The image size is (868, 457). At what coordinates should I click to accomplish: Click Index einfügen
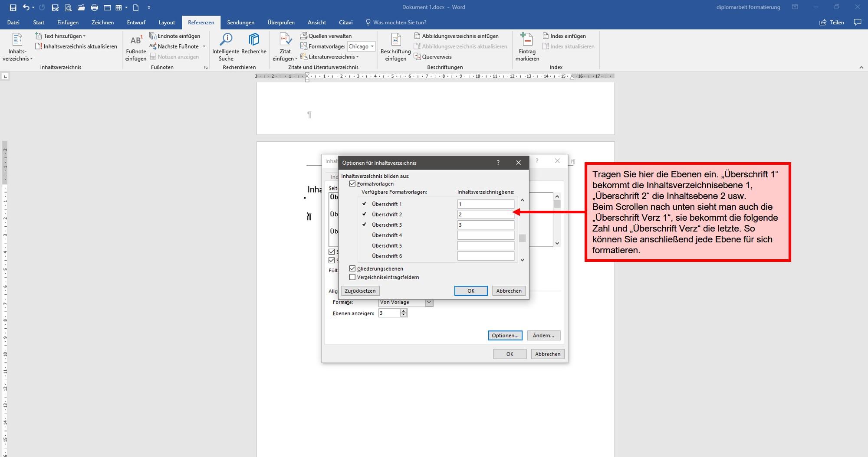(564, 36)
